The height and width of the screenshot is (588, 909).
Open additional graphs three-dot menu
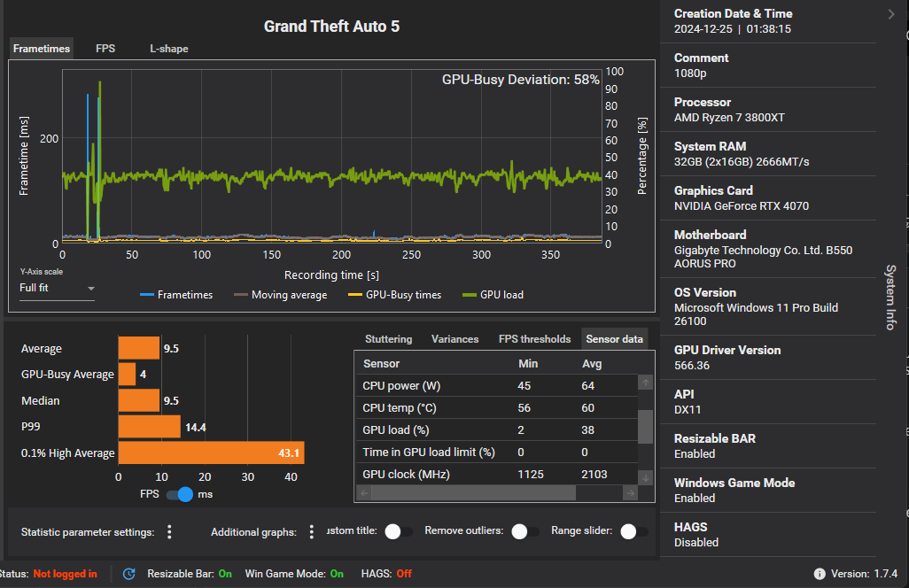[x=311, y=532]
